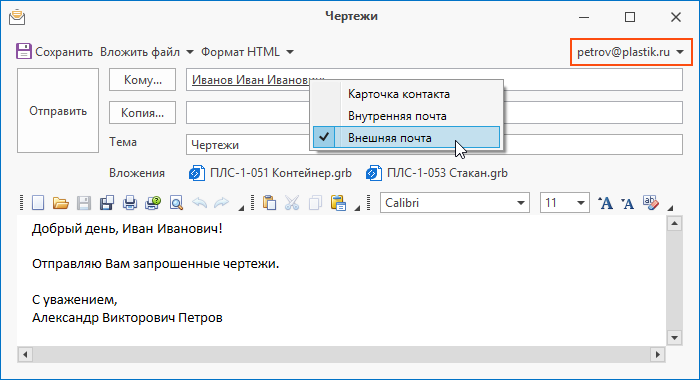700x380 pixels.
Task: Open attachment ПЛС-1-053 Стакан.grb
Action: coord(437,173)
